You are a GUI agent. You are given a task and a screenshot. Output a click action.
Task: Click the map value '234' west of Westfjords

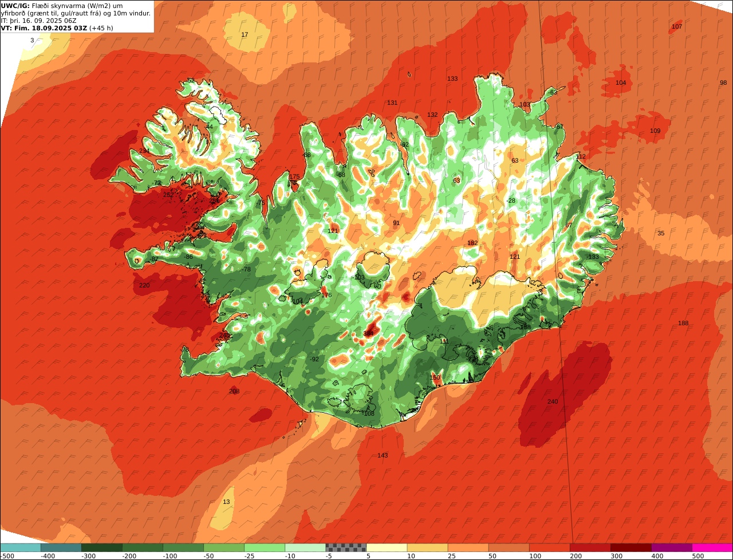click(x=144, y=151)
